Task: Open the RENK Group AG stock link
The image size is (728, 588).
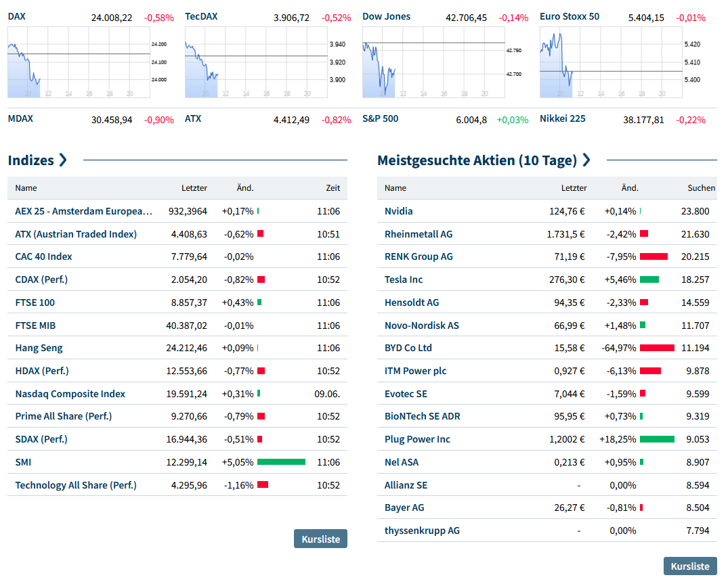Action: click(x=419, y=257)
